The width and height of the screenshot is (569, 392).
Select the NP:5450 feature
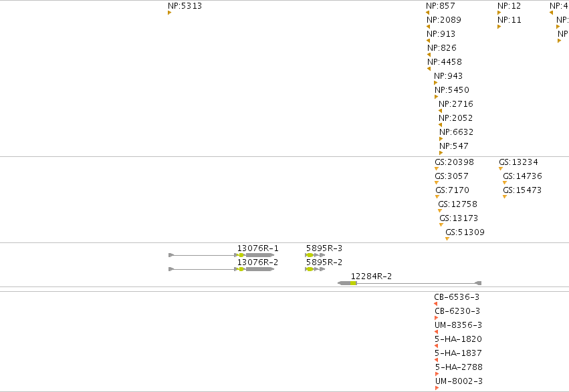(452, 90)
